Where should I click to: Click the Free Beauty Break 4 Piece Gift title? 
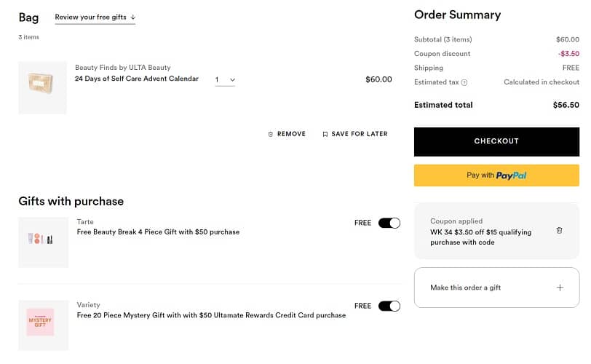click(x=158, y=232)
